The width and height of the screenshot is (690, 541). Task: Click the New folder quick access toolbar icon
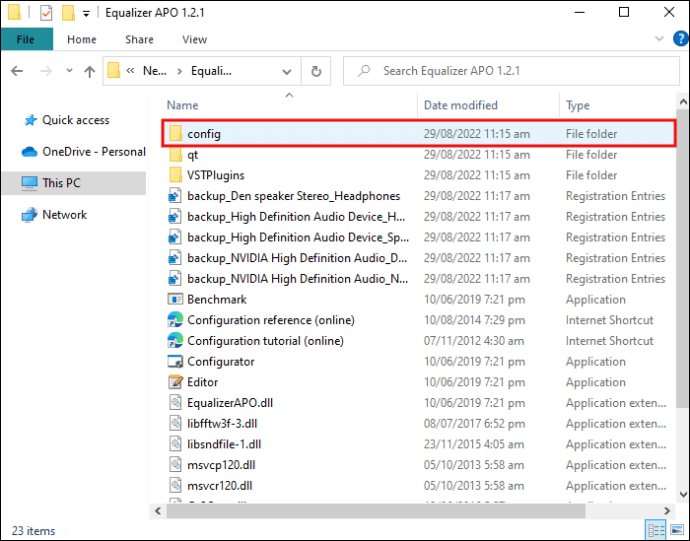pos(68,13)
